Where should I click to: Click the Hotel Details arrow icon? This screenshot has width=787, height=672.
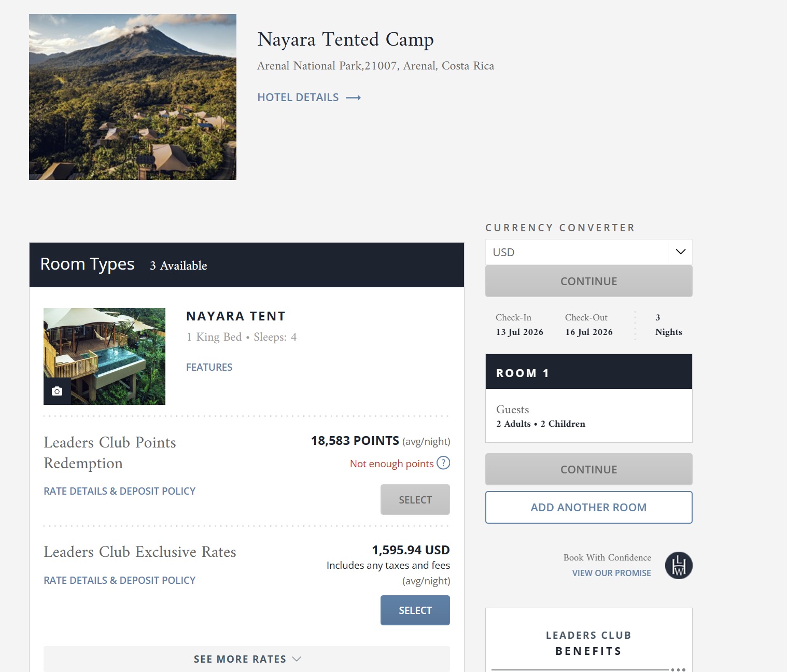click(x=354, y=97)
